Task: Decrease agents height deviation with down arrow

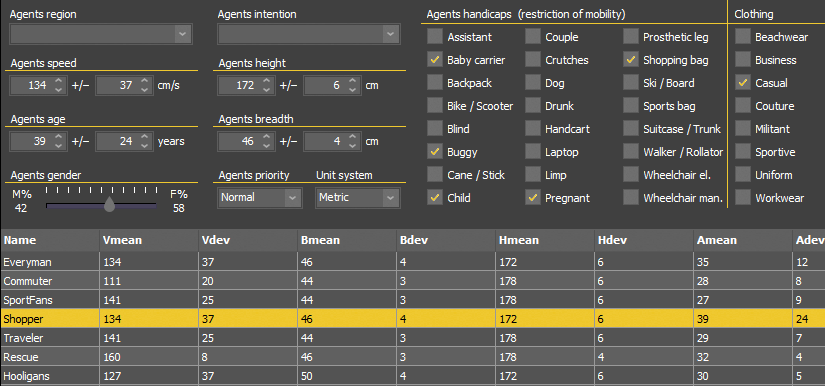Action: pos(353,90)
